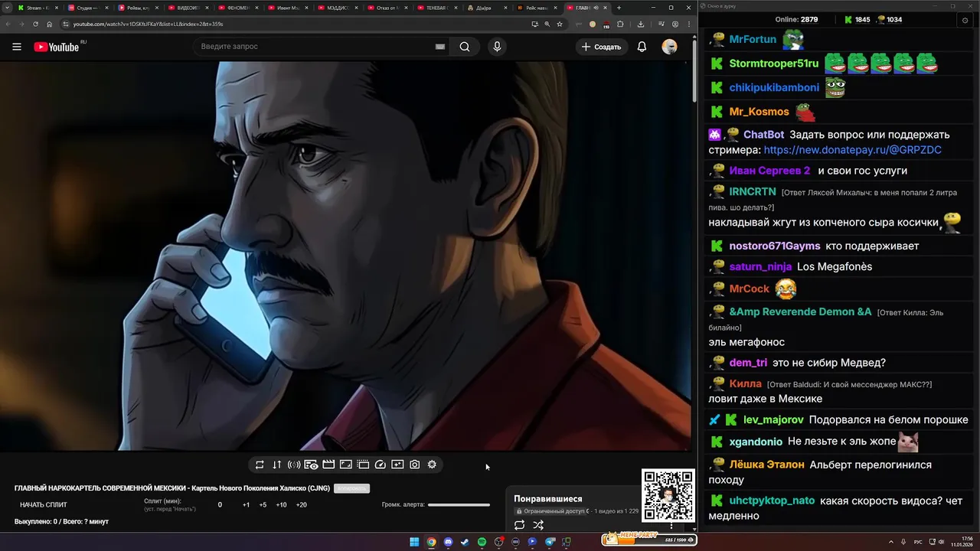The height and width of the screenshot is (551, 980).
Task: Open the browser downloads icon
Action: click(640, 24)
